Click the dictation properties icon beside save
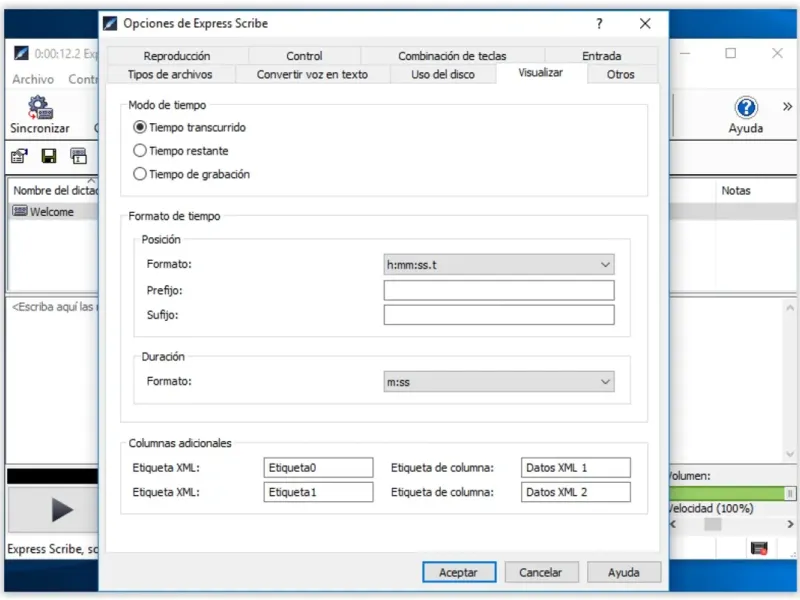Screen dimensions: 800x600 coord(19,156)
